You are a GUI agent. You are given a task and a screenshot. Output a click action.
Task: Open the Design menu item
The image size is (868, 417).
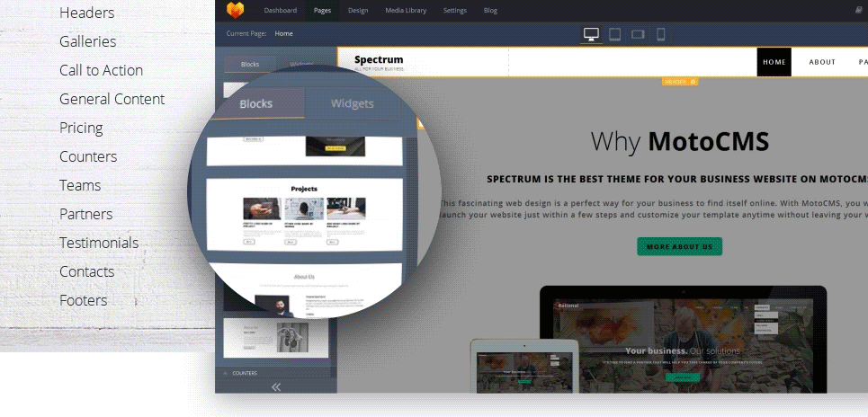click(358, 11)
